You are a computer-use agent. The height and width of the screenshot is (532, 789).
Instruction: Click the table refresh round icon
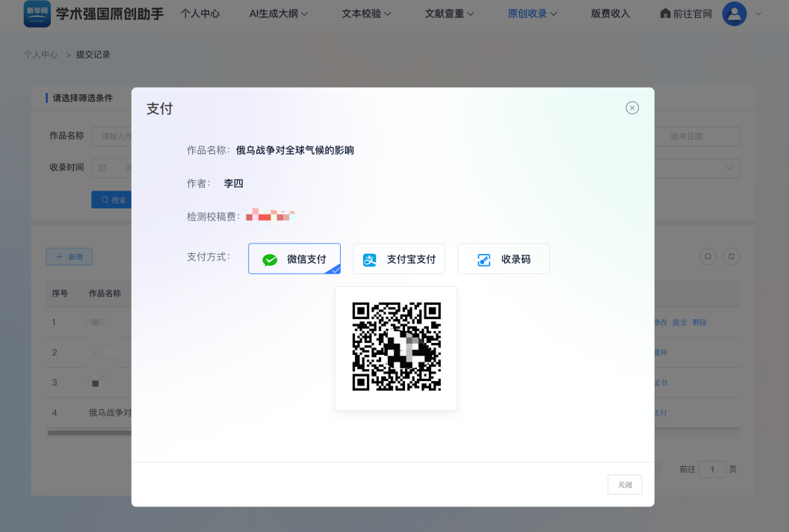click(732, 256)
